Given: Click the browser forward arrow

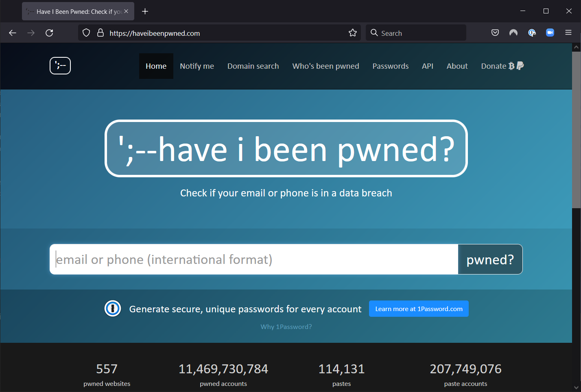Looking at the screenshot, I should coord(31,33).
